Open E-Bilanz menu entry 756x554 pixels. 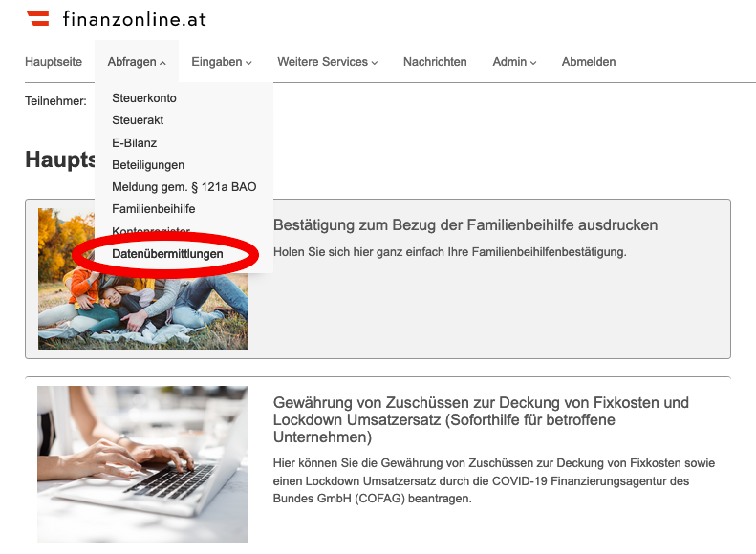134,142
